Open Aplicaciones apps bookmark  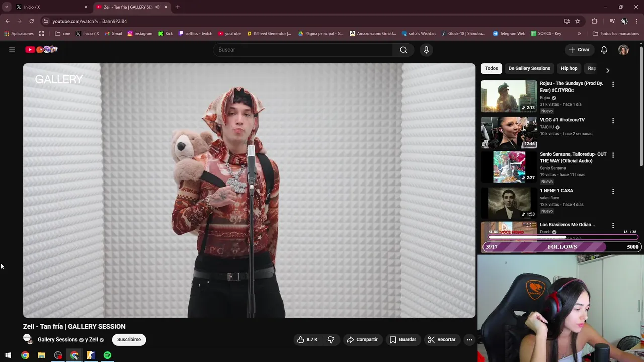click(19, 34)
